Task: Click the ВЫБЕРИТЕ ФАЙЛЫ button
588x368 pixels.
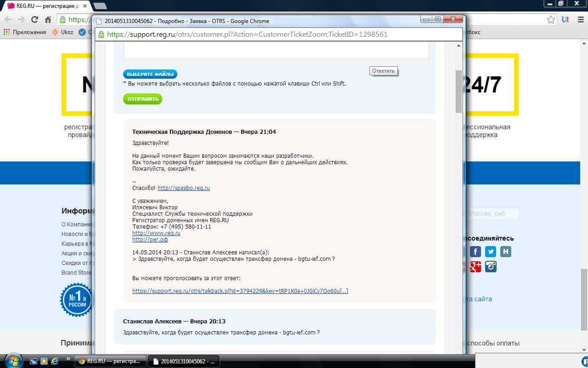Action: point(150,74)
